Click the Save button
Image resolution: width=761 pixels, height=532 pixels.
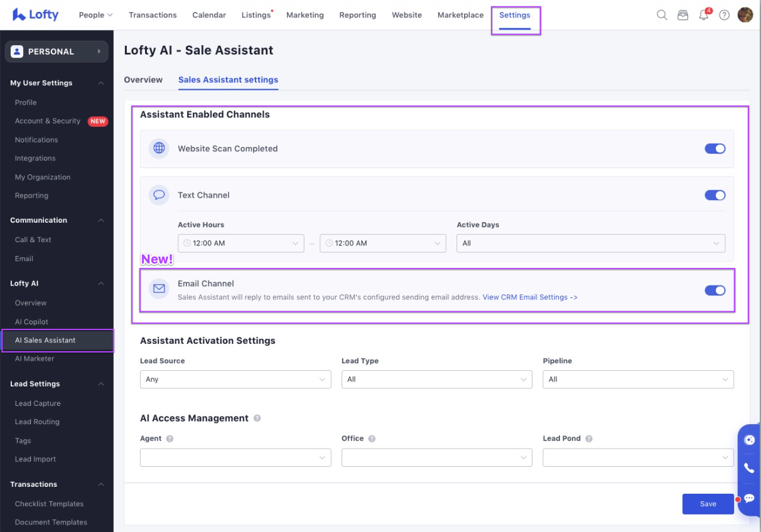click(x=708, y=504)
